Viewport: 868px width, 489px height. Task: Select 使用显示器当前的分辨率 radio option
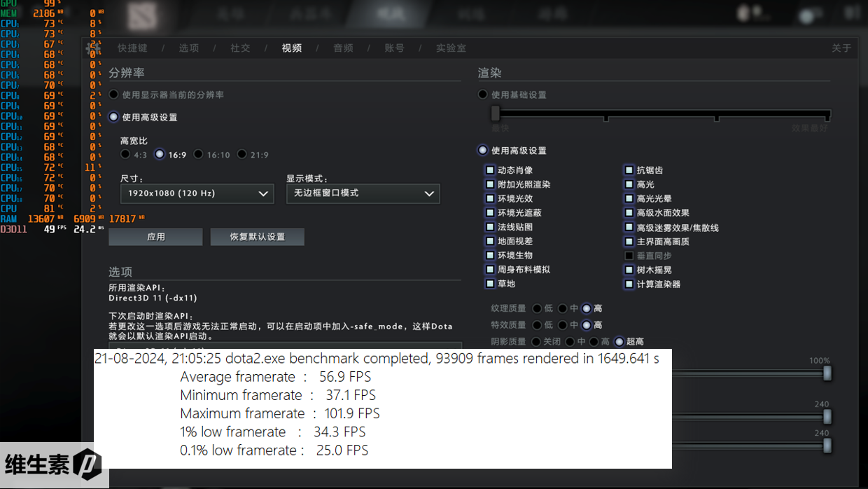tap(114, 95)
